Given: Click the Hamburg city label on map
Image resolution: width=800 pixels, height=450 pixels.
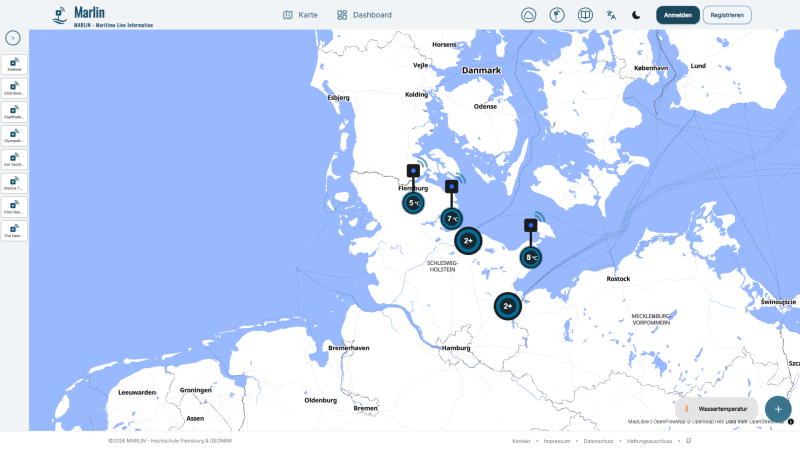Looking at the screenshot, I should point(456,348).
